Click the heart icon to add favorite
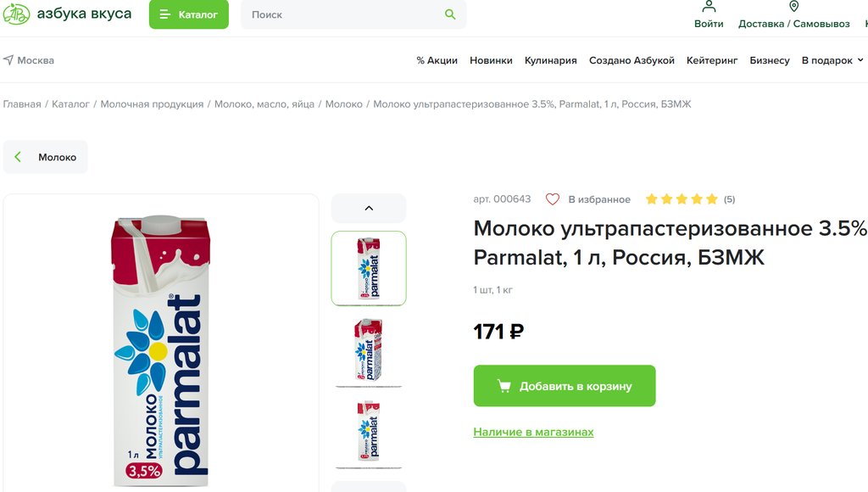 point(553,199)
